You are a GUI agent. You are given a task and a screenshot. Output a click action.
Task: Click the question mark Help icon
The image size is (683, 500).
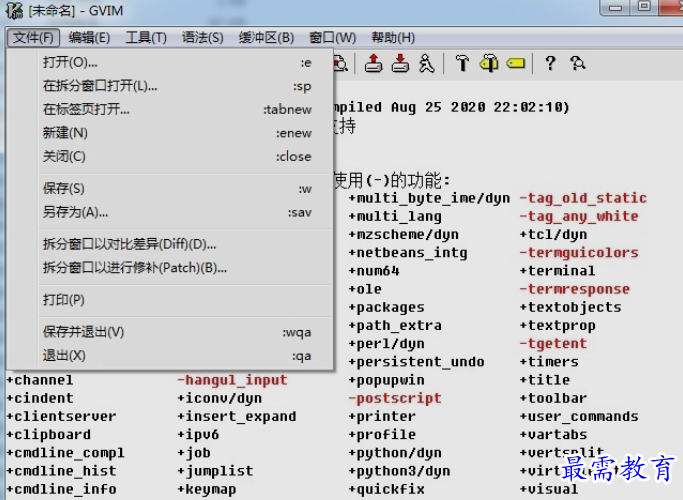tap(550, 64)
